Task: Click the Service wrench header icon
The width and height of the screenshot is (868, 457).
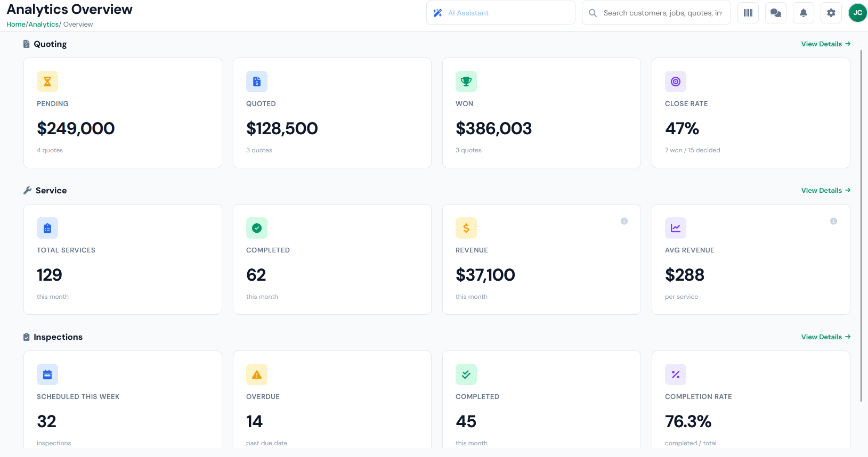Action: [28, 190]
